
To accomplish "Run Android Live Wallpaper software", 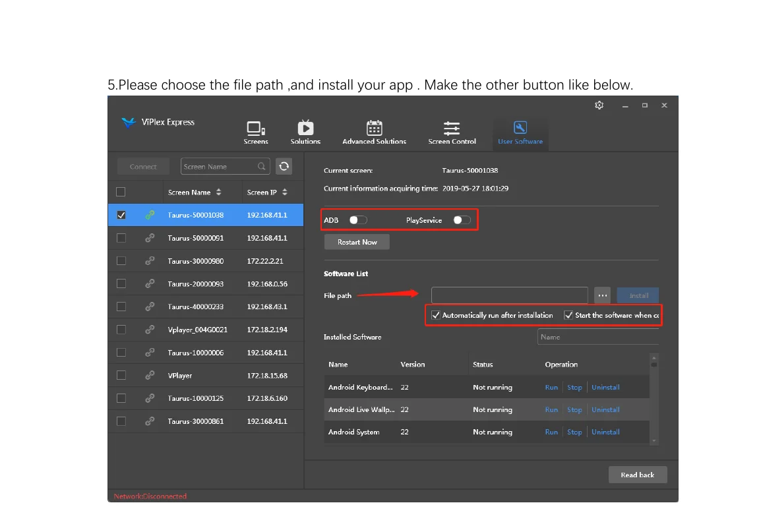I will click(x=551, y=409).
